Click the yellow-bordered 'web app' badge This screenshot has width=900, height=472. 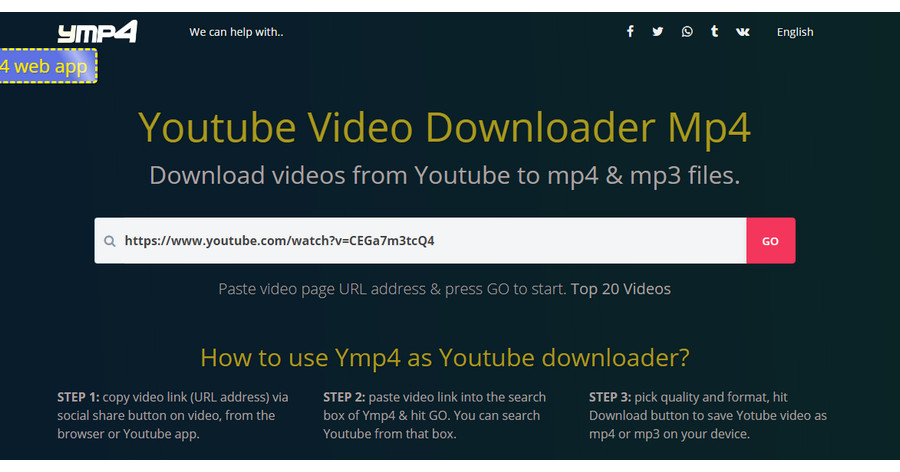(48, 66)
